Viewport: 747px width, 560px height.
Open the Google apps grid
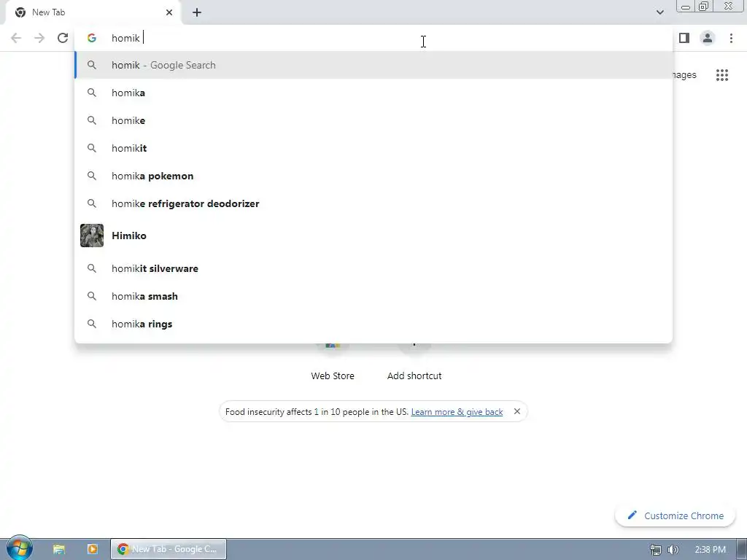(x=722, y=75)
